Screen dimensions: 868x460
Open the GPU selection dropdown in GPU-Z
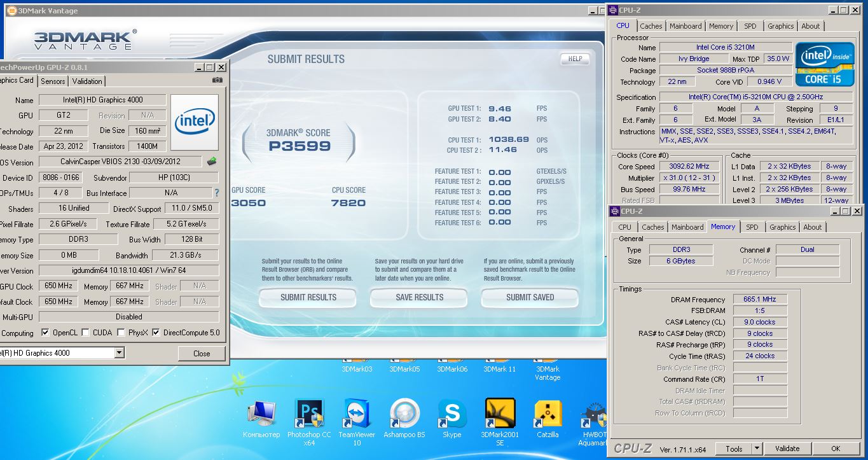119,352
